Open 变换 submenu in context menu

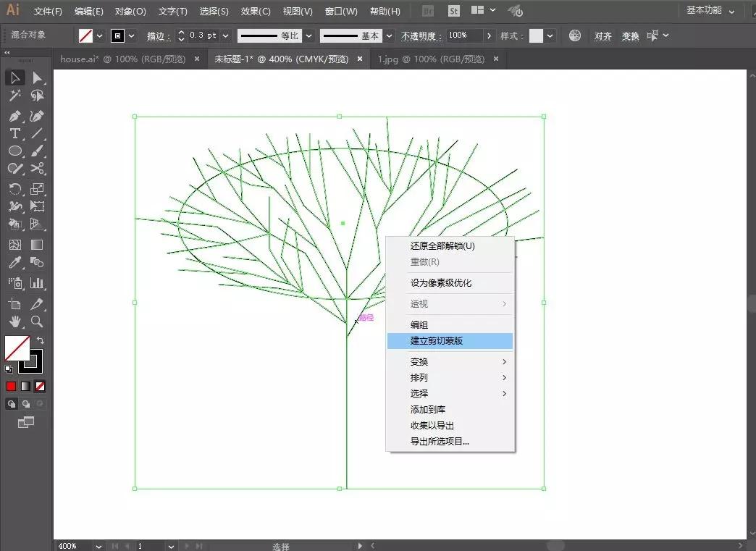coord(450,361)
